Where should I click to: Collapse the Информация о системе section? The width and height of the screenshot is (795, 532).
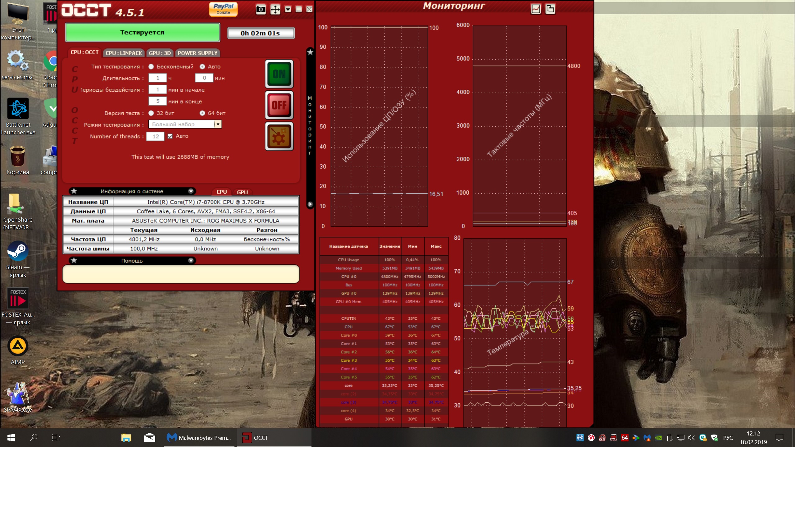(x=191, y=191)
